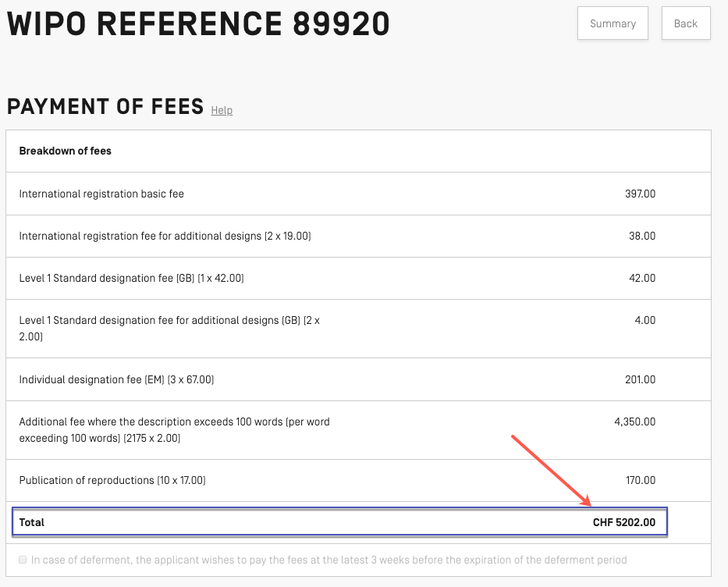Click the Publication of reproductions label
Screen dimensions: 728x587
click(x=112, y=480)
